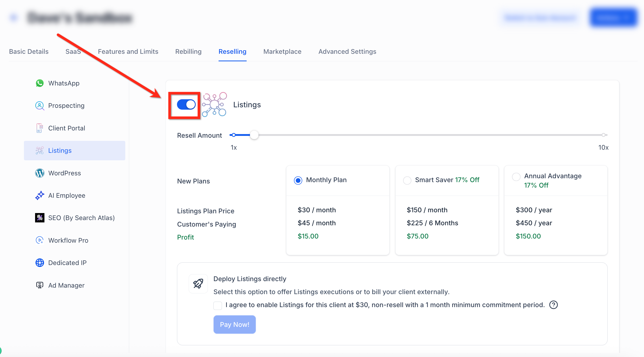The image size is (644, 357).
Task: Select the Smart Saver plan radio button
Action: pyautogui.click(x=407, y=180)
